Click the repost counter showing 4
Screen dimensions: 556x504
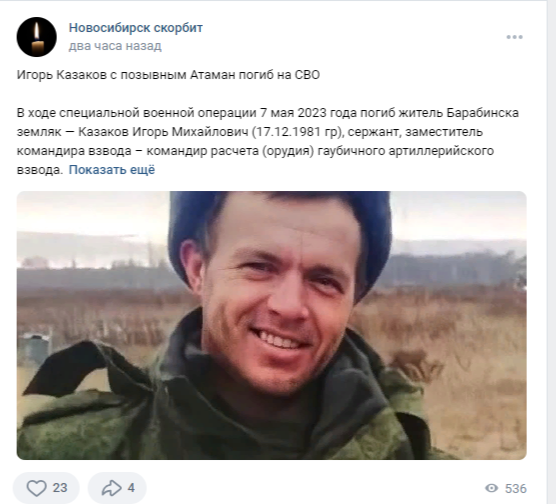tap(131, 488)
